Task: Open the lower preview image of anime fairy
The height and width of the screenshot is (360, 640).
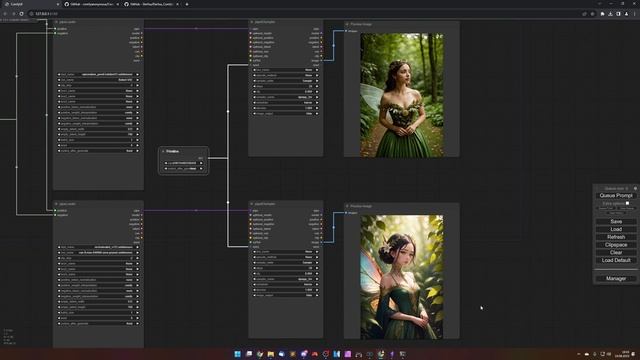Action: point(402,277)
